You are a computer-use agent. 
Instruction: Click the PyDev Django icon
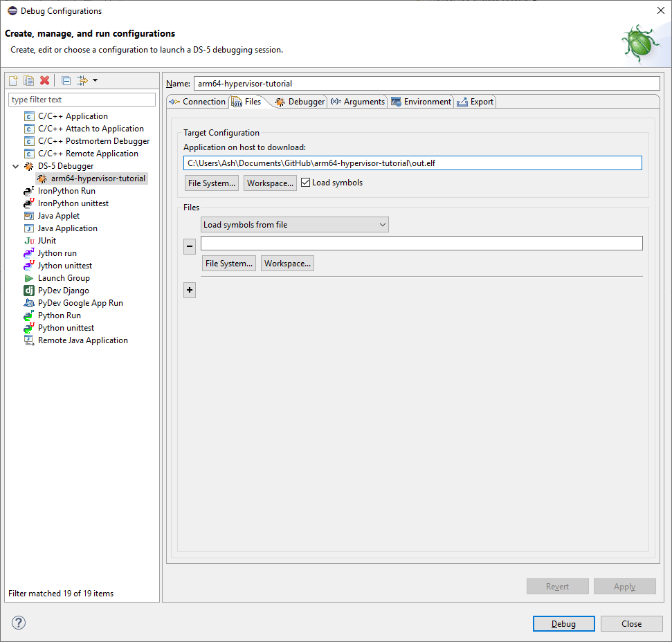28,291
